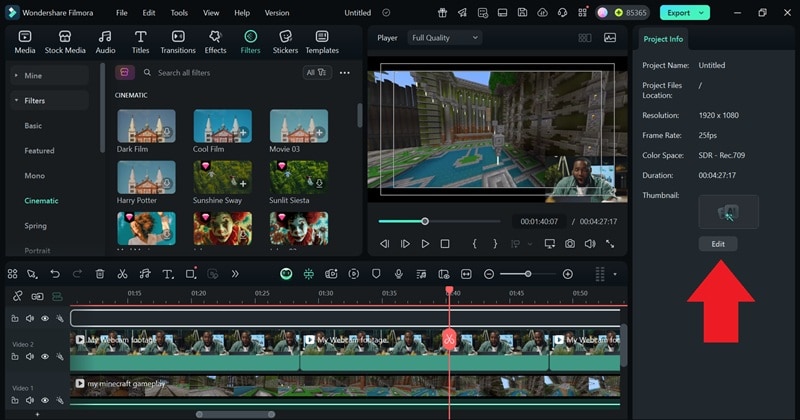The image size is (800, 420).
Task: Open the File menu
Action: click(x=121, y=13)
